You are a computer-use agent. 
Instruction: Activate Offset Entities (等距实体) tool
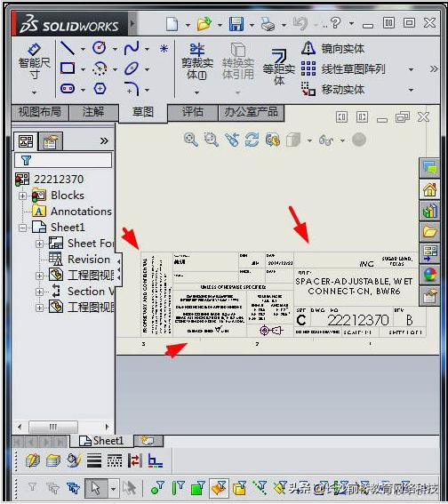278,67
